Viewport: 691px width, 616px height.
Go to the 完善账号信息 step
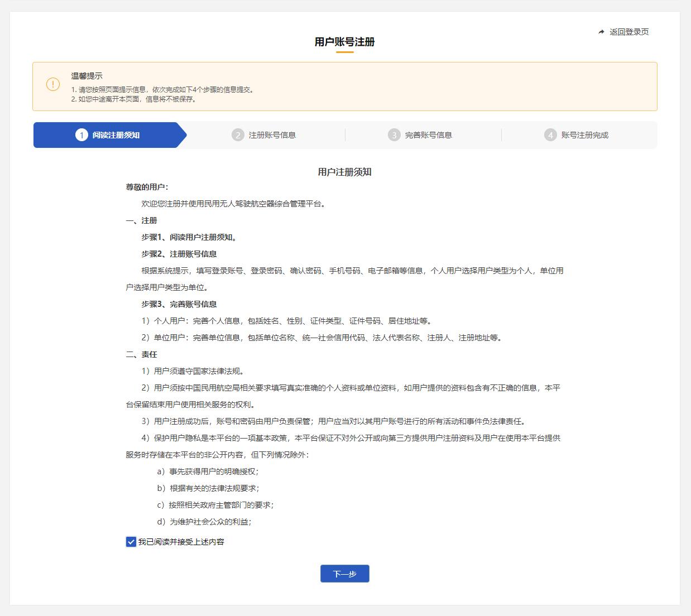point(428,135)
